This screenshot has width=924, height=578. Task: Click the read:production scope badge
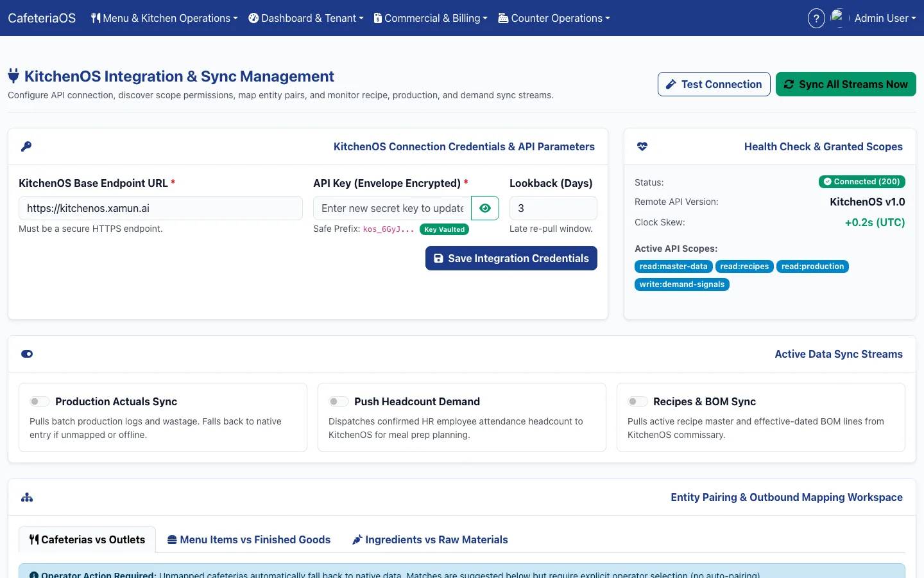(812, 267)
